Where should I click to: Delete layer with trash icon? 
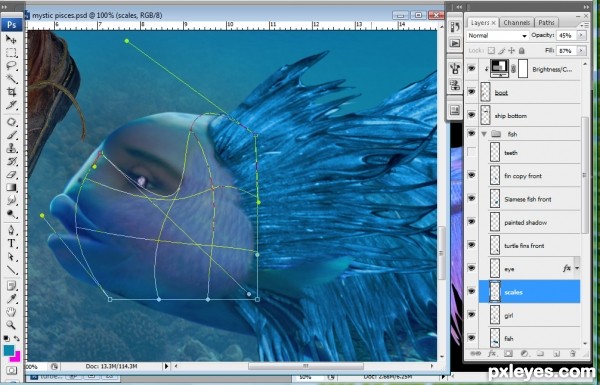click(x=573, y=354)
